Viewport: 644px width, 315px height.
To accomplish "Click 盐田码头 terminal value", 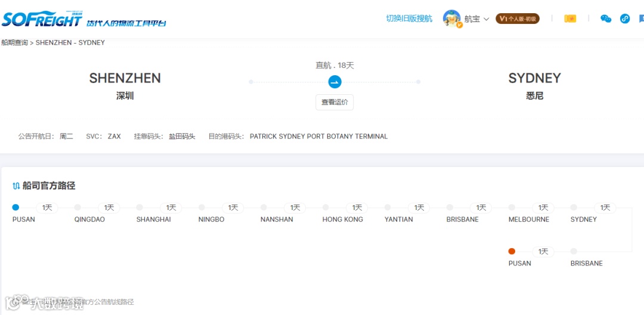I will [182, 137].
